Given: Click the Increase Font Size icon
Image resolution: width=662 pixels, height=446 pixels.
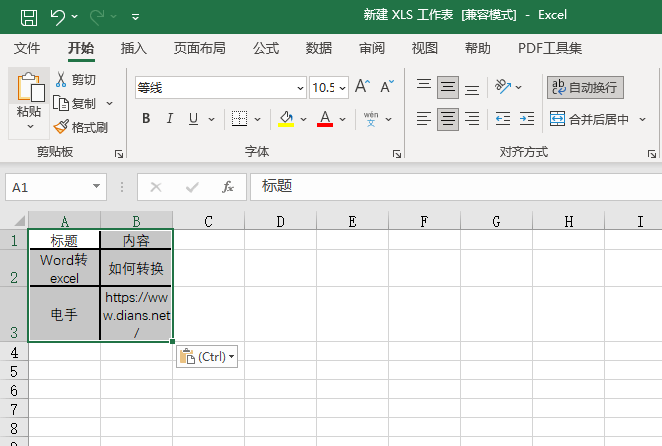Looking at the screenshot, I should click(362, 86).
